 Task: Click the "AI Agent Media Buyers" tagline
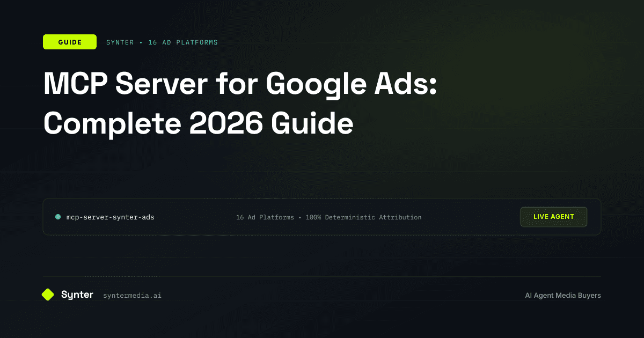click(x=563, y=296)
